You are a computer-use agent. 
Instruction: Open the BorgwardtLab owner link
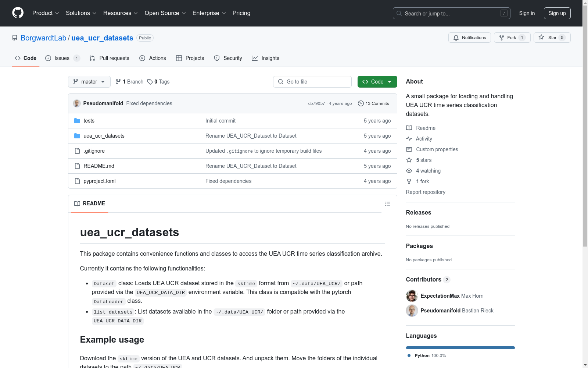tap(43, 38)
